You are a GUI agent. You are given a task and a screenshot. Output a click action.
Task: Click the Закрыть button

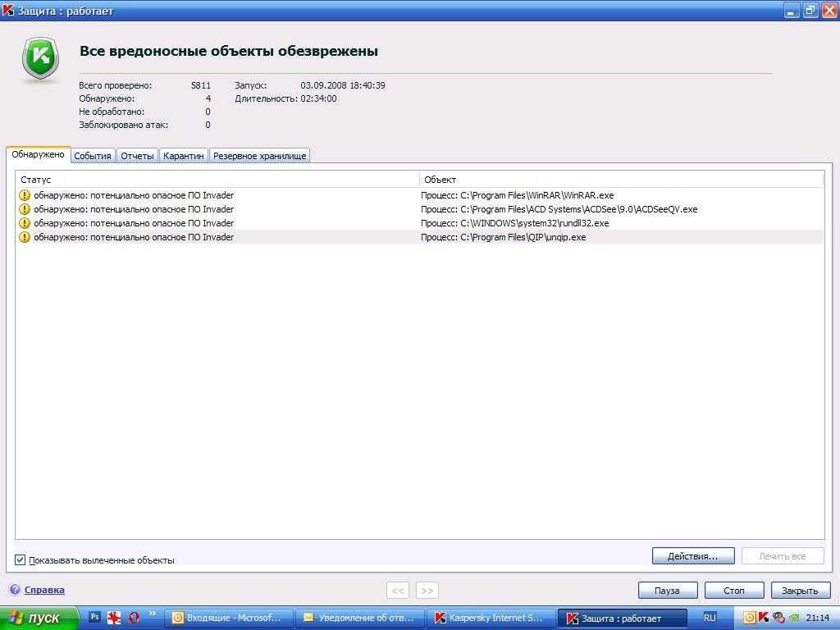coord(800,591)
